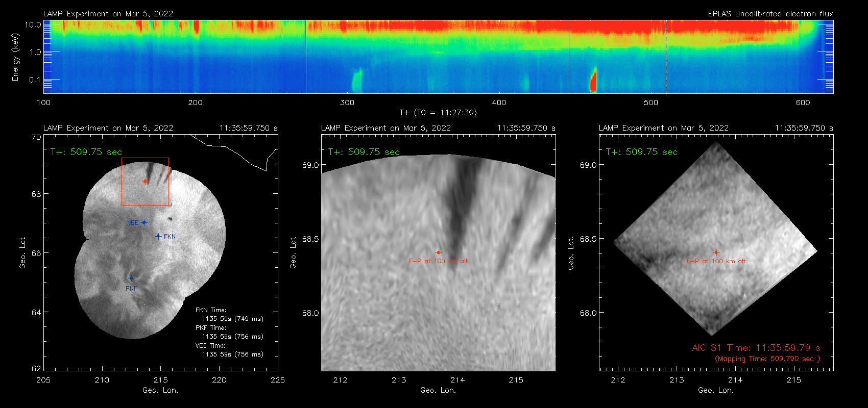
Task: Click the 69.0 latitude tick on the middle panel
Action: coord(310,165)
